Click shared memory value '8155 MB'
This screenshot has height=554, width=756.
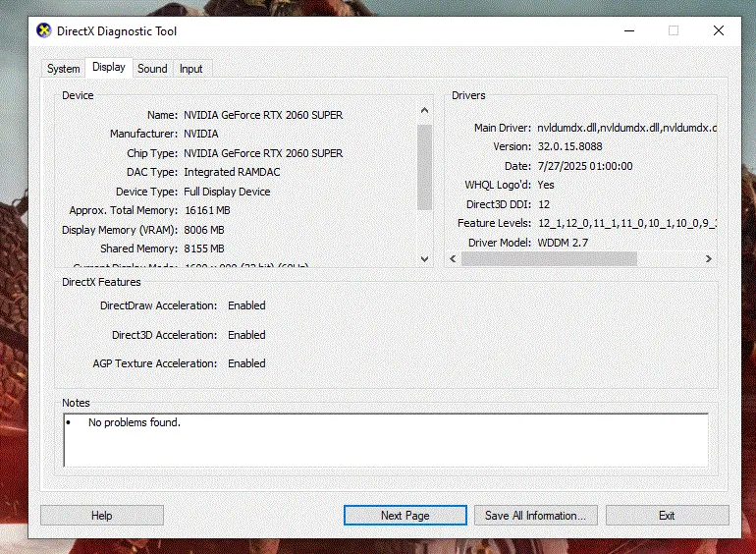click(x=204, y=249)
